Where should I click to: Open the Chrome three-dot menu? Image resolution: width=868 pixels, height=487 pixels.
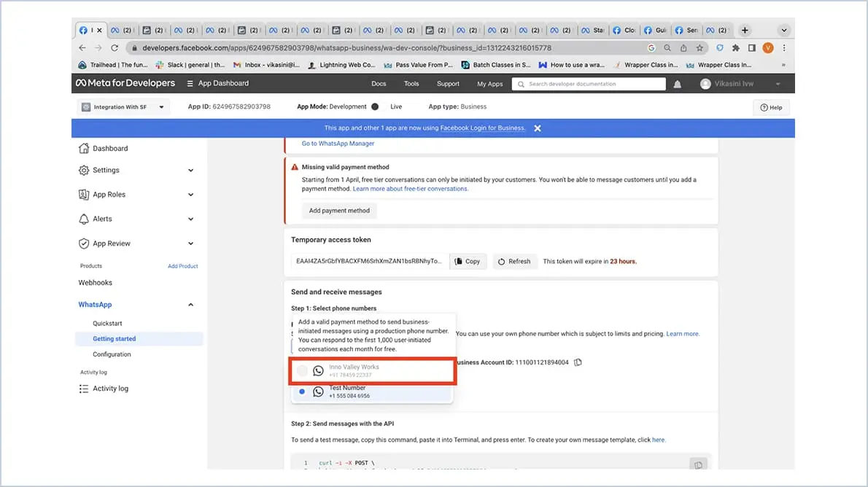tap(784, 48)
